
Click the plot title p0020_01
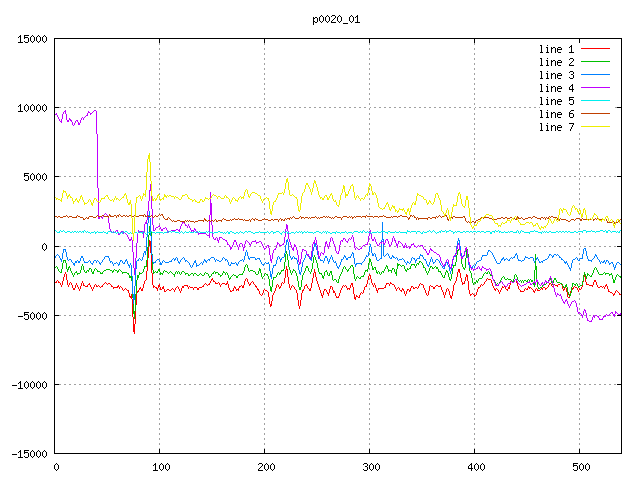coord(337,19)
